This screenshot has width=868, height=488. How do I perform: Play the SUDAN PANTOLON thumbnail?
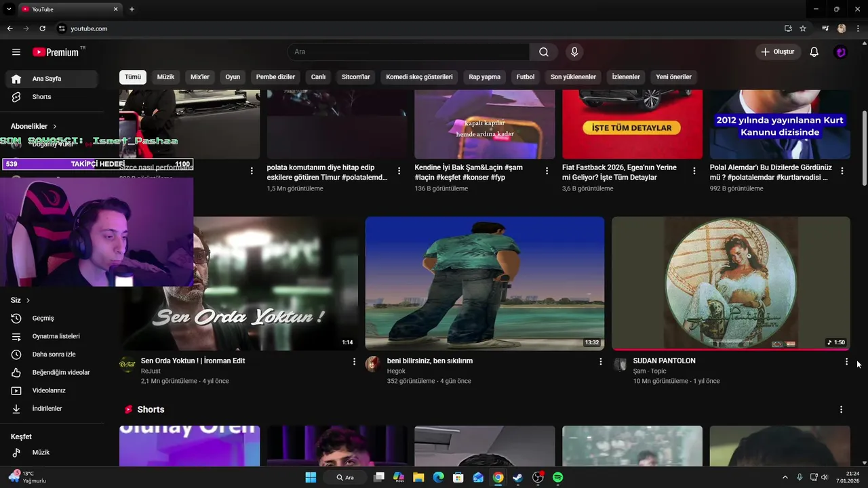coord(731,283)
